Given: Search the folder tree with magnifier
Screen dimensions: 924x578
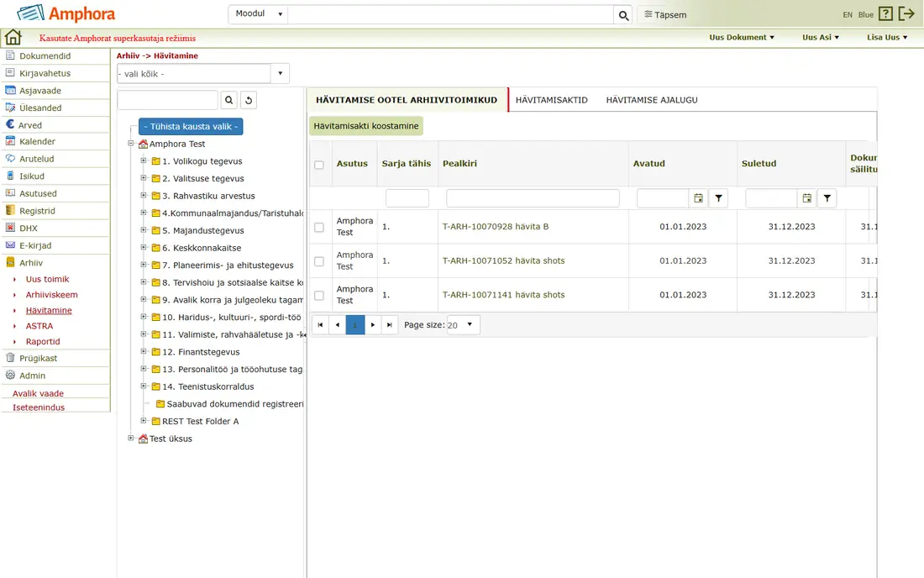Looking at the screenshot, I should pos(229,100).
